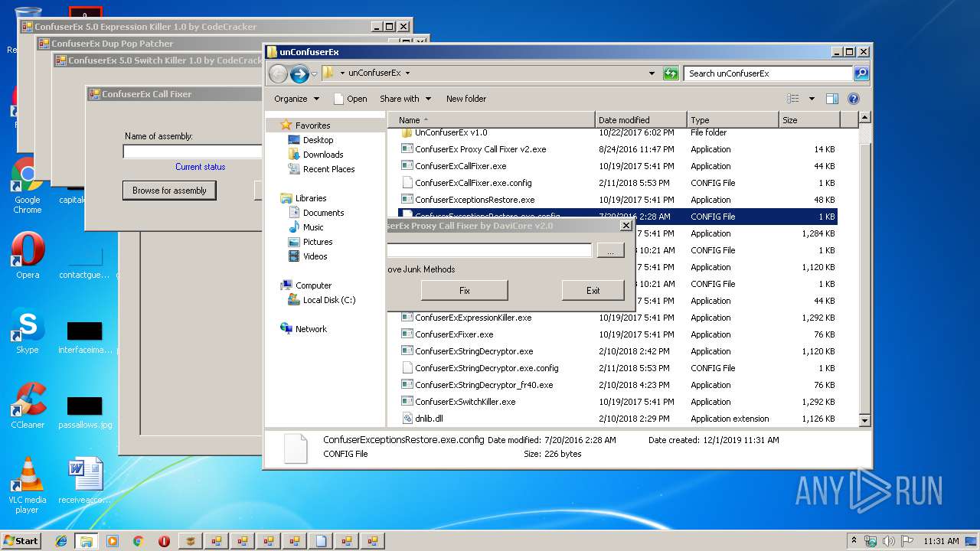Select Music library

tap(313, 227)
